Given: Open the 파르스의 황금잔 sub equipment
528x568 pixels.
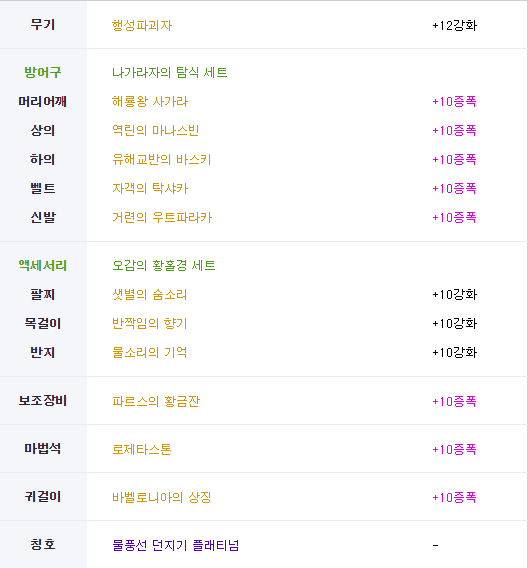Looking at the screenshot, I should pyautogui.click(x=156, y=401).
